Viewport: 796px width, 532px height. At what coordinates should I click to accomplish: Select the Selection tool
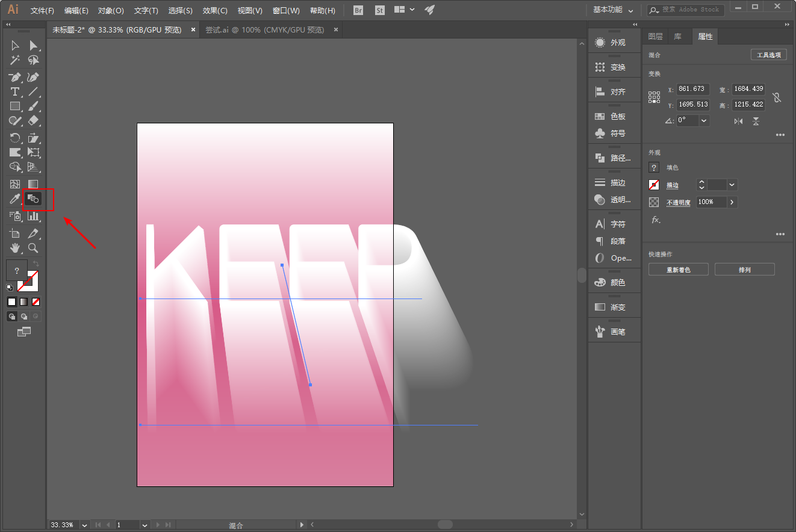[x=15, y=46]
